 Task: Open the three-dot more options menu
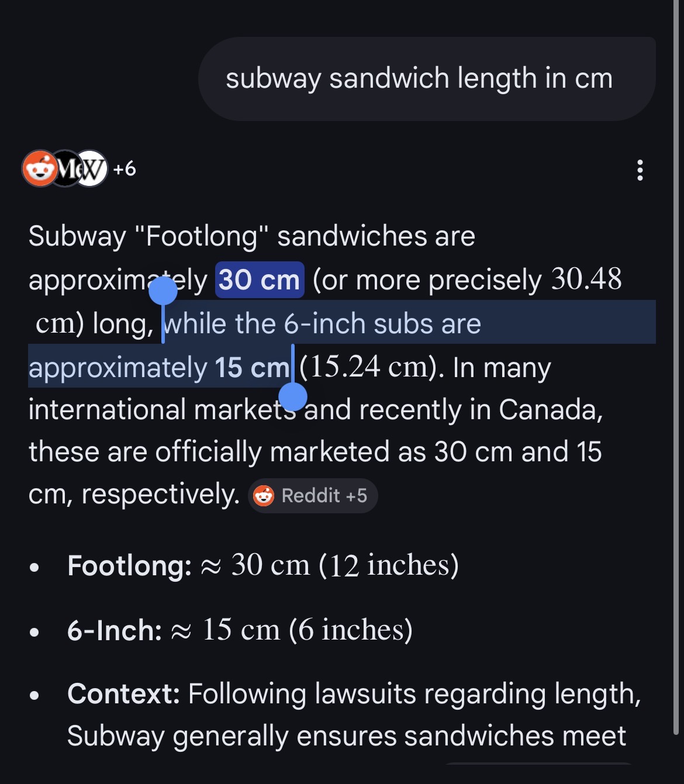tap(640, 170)
